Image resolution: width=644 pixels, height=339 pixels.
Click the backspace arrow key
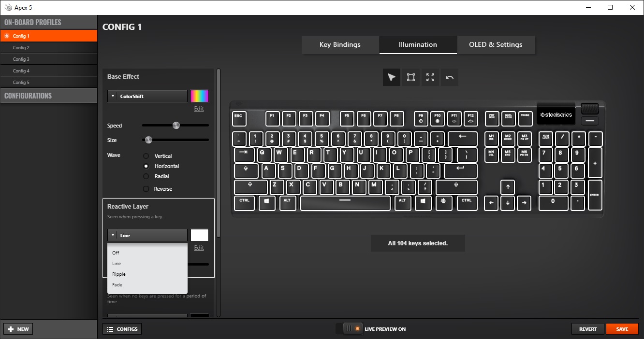[x=462, y=139]
